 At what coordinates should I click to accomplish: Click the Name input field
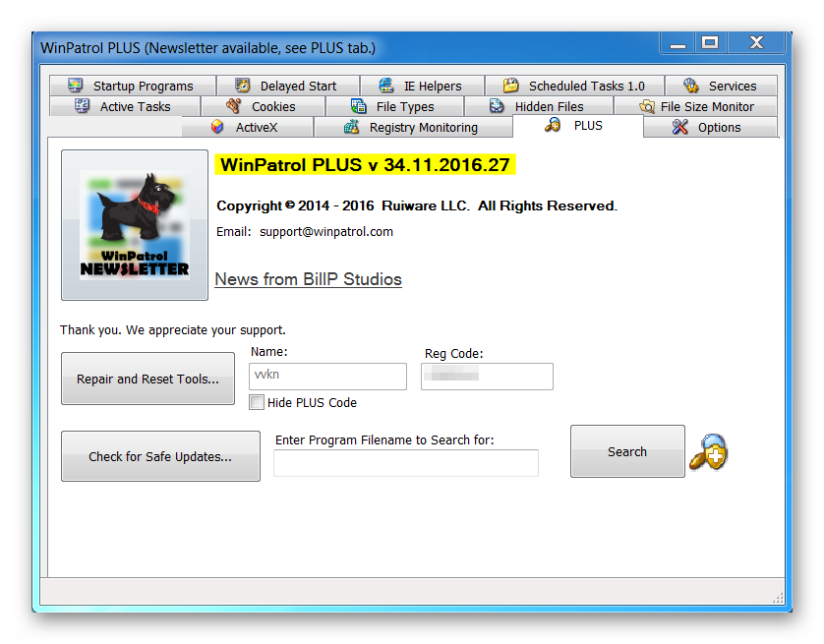tap(327, 377)
